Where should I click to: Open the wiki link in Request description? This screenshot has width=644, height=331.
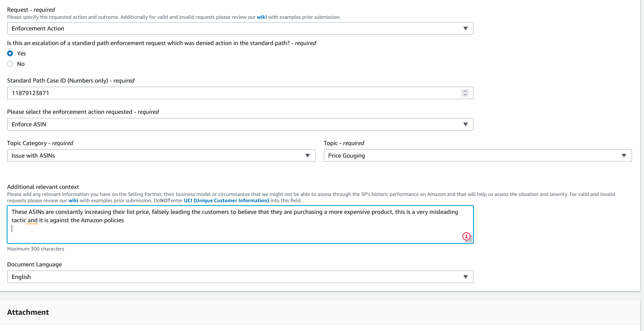pos(262,17)
